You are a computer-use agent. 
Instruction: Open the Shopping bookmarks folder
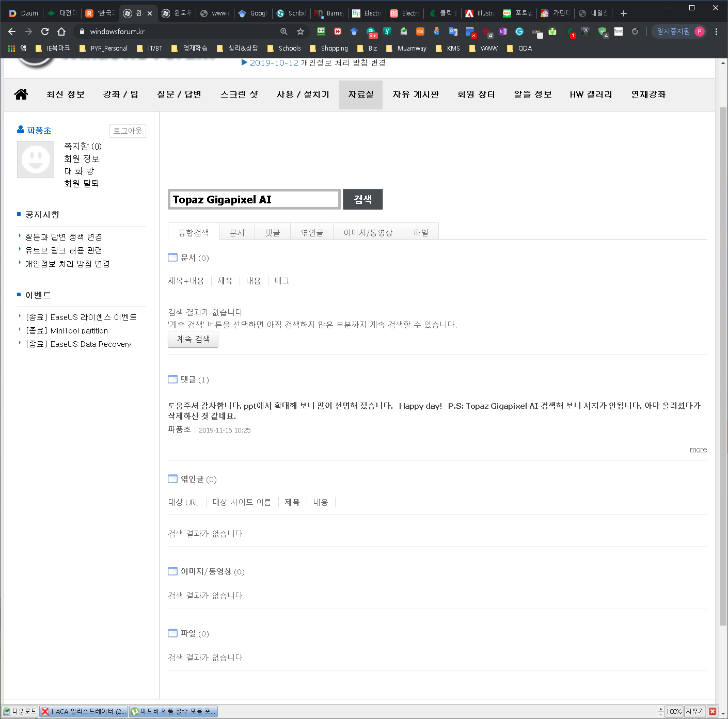tap(329, 49)
